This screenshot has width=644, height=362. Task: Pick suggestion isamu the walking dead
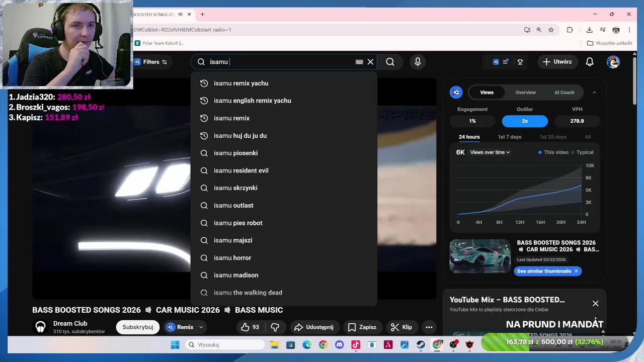(x=284, y=293)
